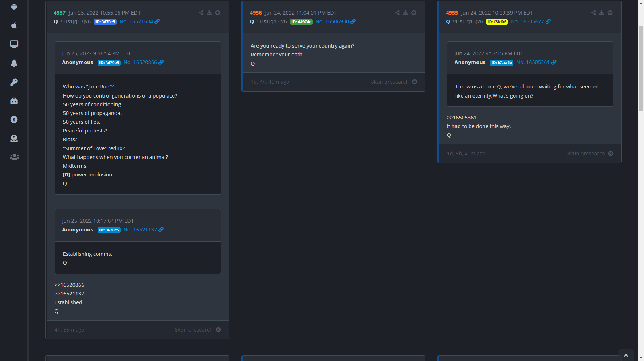
Task: Share post 4957 using the share icon
Action: (x=201, y=13)
